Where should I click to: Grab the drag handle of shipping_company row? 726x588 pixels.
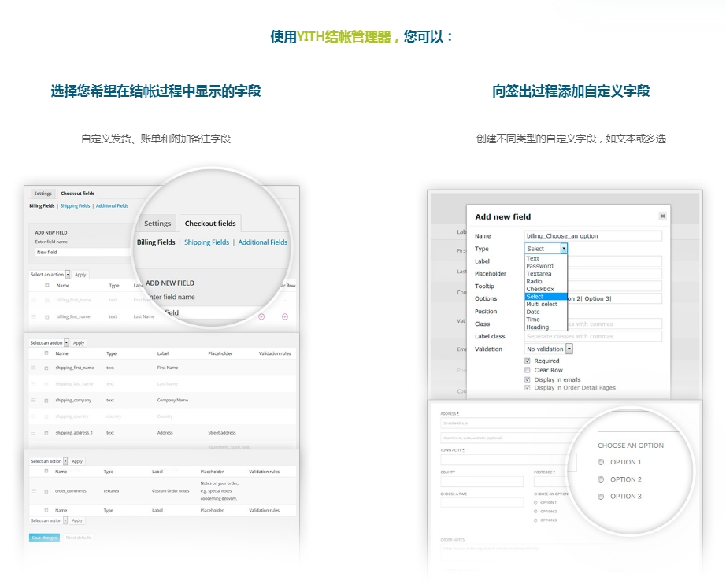33,400
